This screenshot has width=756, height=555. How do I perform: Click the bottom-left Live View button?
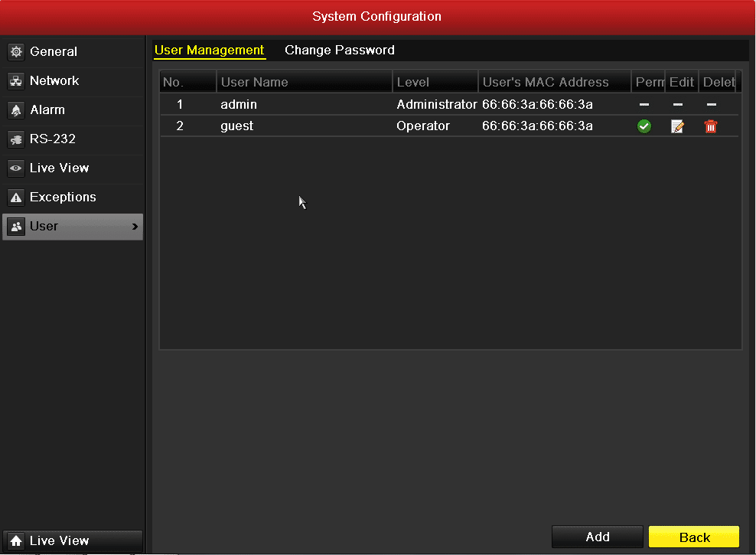coord(73,540)
